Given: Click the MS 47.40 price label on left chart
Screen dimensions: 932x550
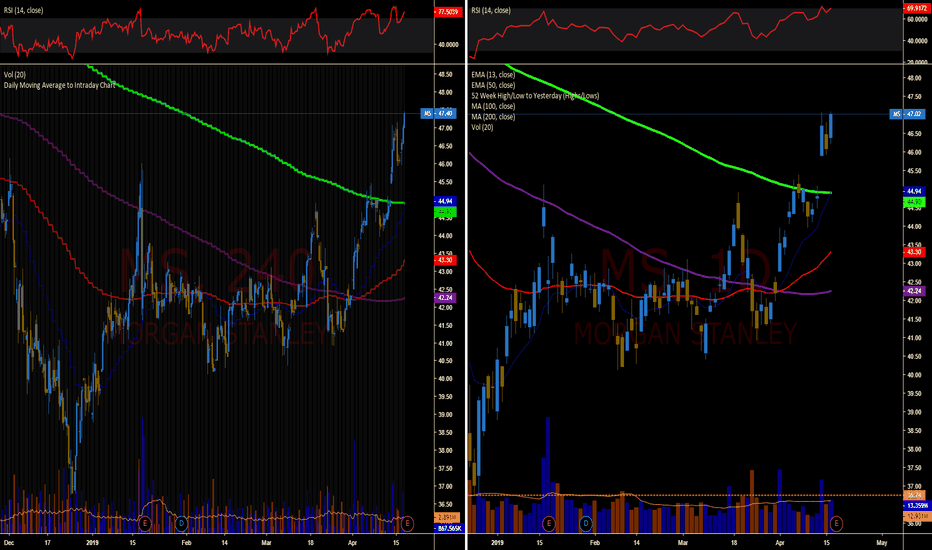Looking at the screenshot, I should click(439, 113).
